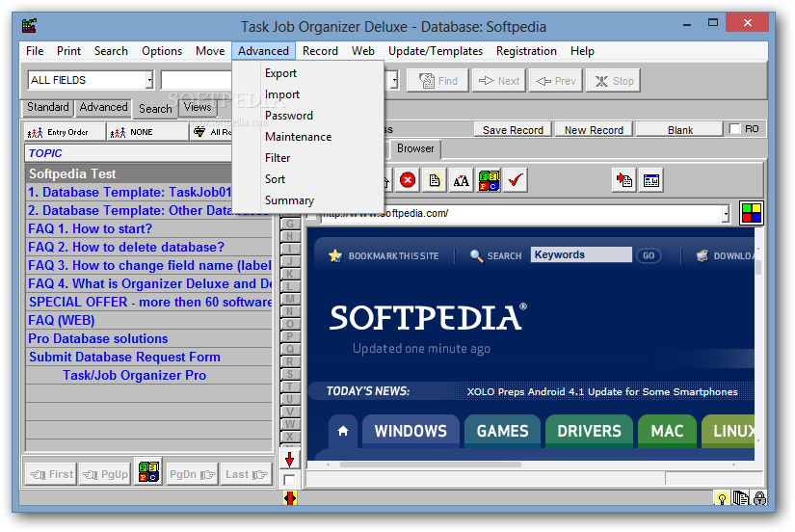Choose Filter from the Advanced menu
The image size is (795, 532).
[x=278, y=158]
